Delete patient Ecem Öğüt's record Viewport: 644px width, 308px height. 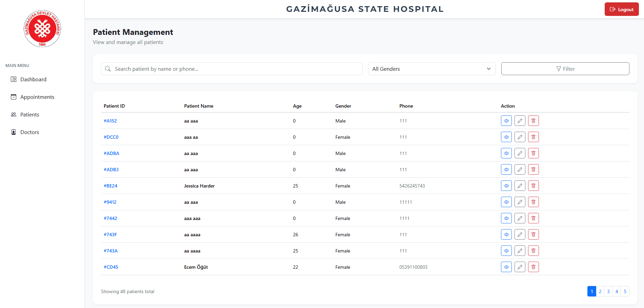pos(533,267)
